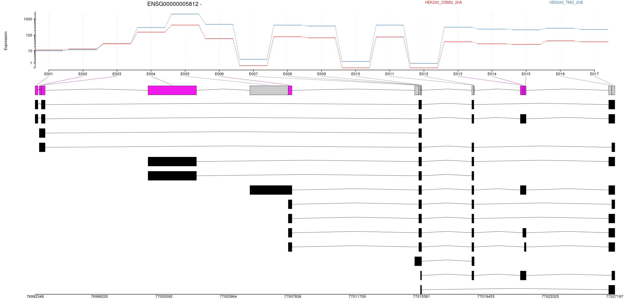Click genomic coordinate 77000092
The image size is (644, 301).
pyautogui.click(x=164, y=297)
